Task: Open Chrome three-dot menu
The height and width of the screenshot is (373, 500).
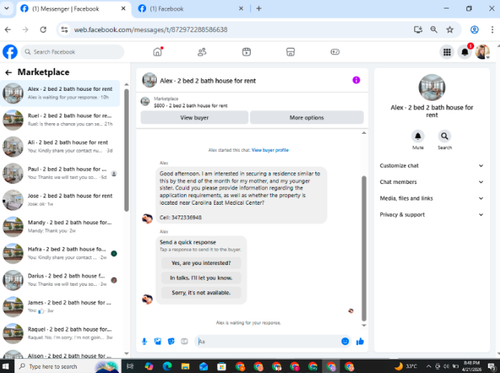Action: (492, 30)
